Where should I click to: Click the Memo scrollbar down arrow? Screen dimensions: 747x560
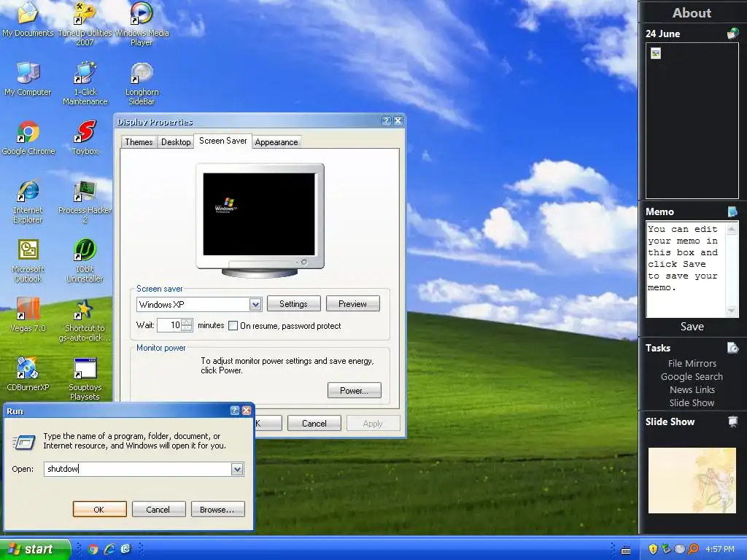click(731, 311)
